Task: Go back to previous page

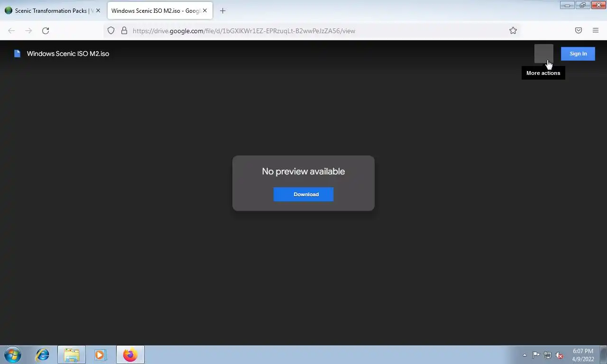Action: pos(11,31)
